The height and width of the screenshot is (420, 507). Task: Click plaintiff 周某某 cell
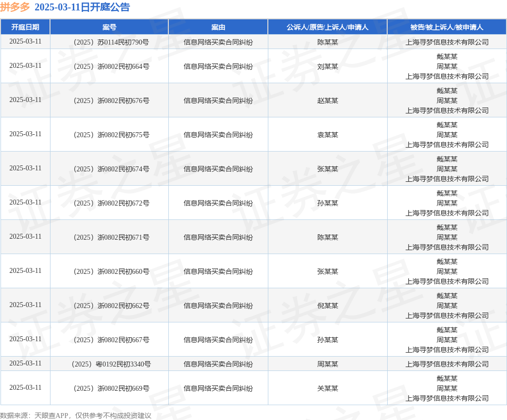[x=328, y=364]
